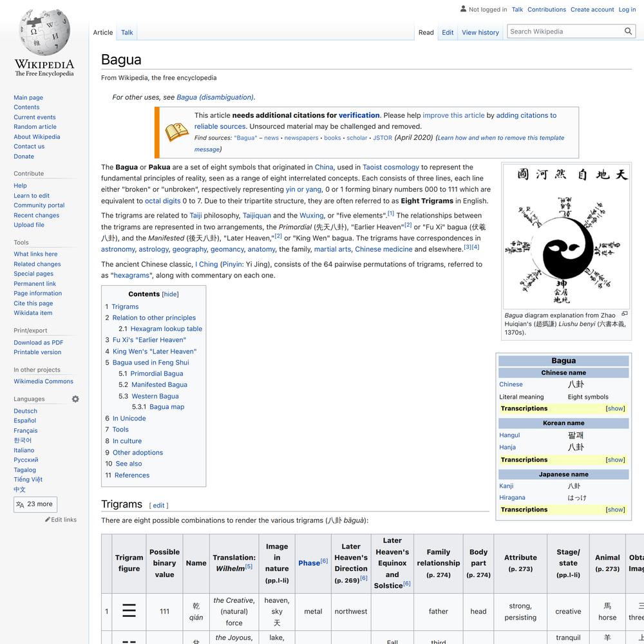Open Recent changes link
This screenshot has width=644, height=644.
pyautogui.click(x=36, y=215)
